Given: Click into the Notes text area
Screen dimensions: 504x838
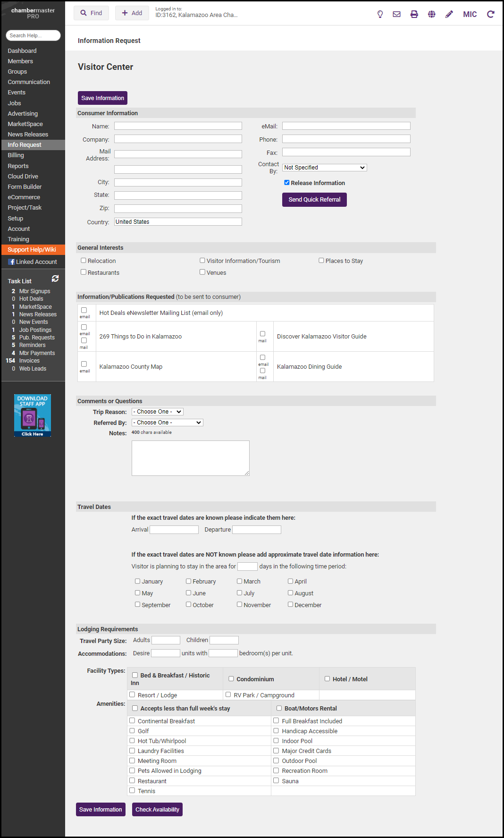Looking at the screenshot, I should 190,458.
